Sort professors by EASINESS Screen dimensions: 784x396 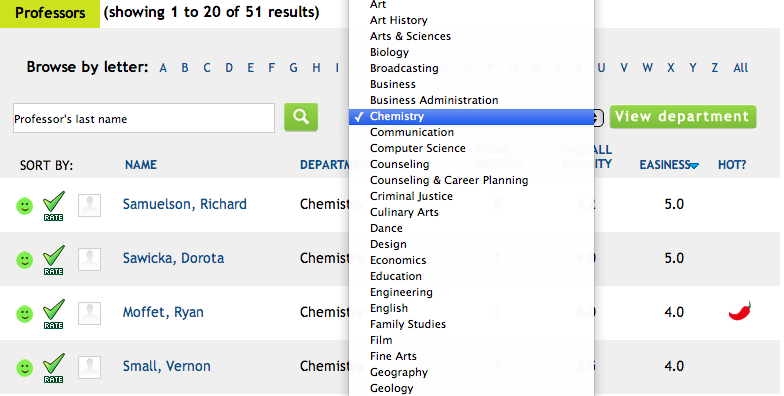pos(665,164)
